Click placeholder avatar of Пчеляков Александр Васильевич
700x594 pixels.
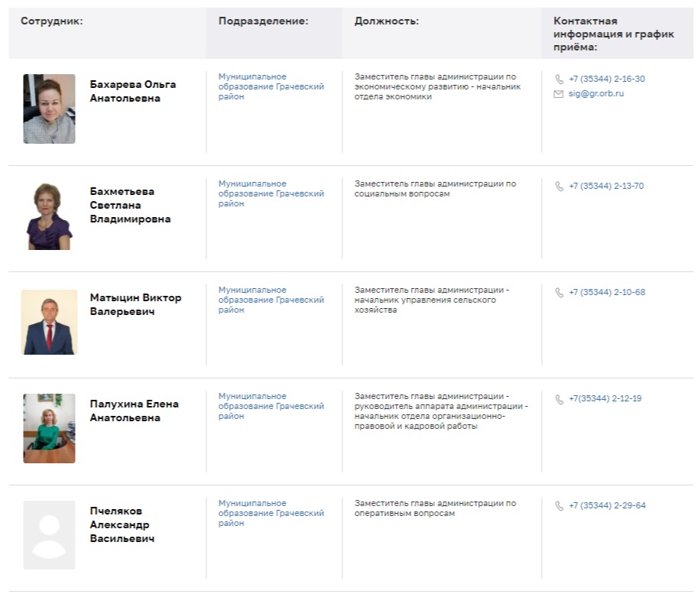49,534
